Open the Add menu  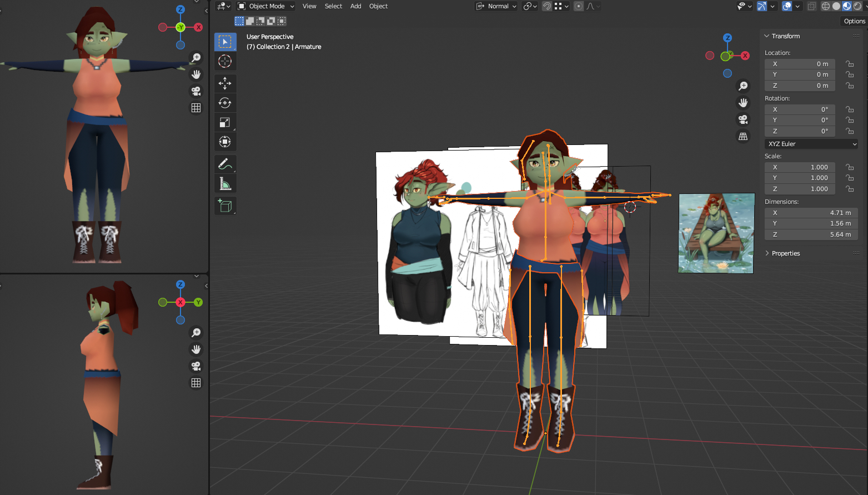coord(355,6)
